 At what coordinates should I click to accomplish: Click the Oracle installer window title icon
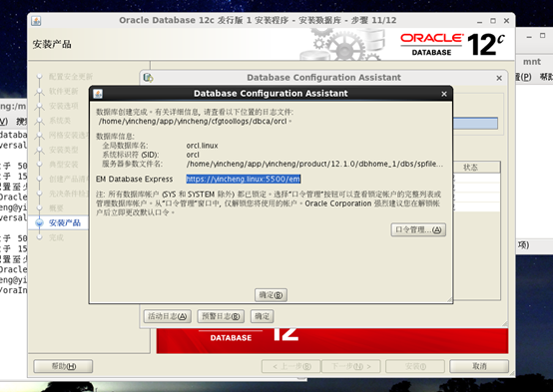click(36, 21)
